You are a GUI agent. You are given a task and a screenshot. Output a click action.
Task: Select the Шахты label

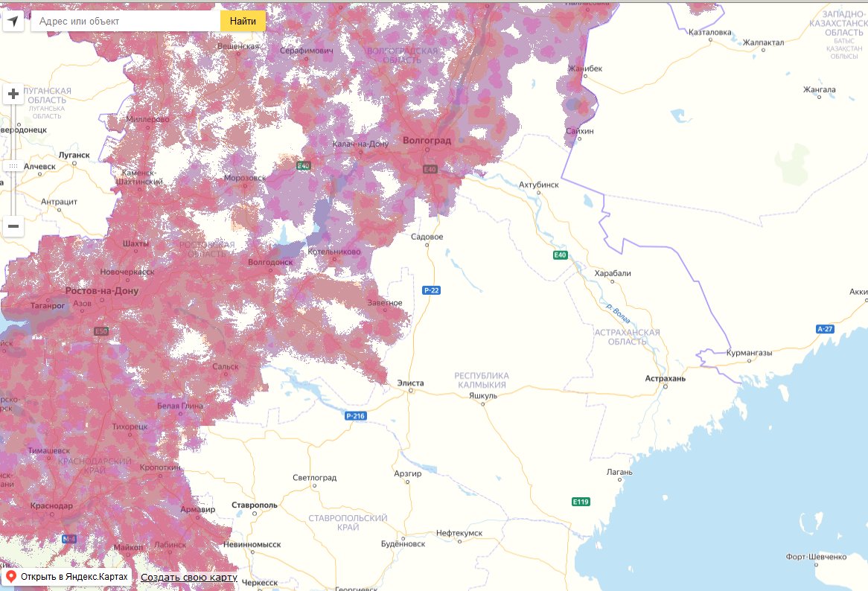pos(135,243)
